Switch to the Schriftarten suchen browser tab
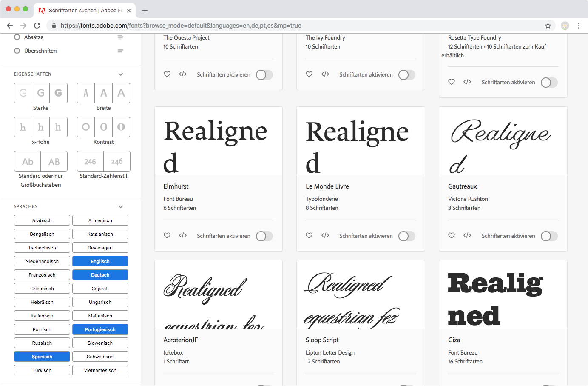 coord(84,10)
